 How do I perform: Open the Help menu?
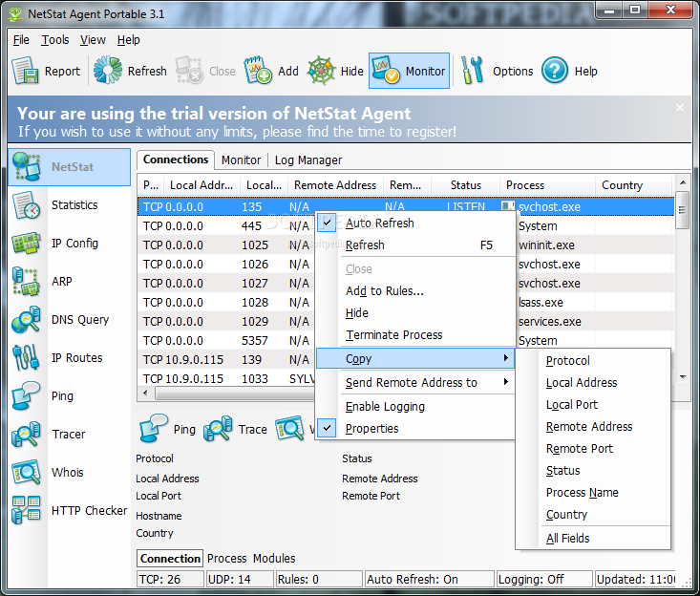tap(129, 40)
